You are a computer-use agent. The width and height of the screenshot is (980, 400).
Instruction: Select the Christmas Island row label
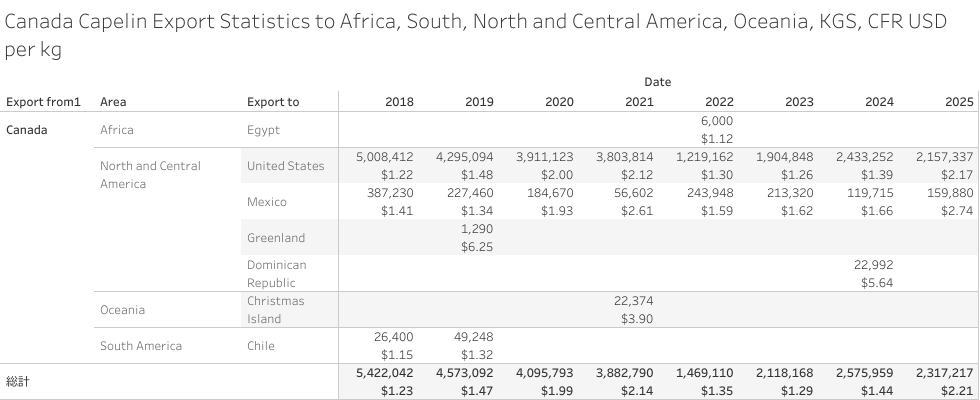coord(276,310)
